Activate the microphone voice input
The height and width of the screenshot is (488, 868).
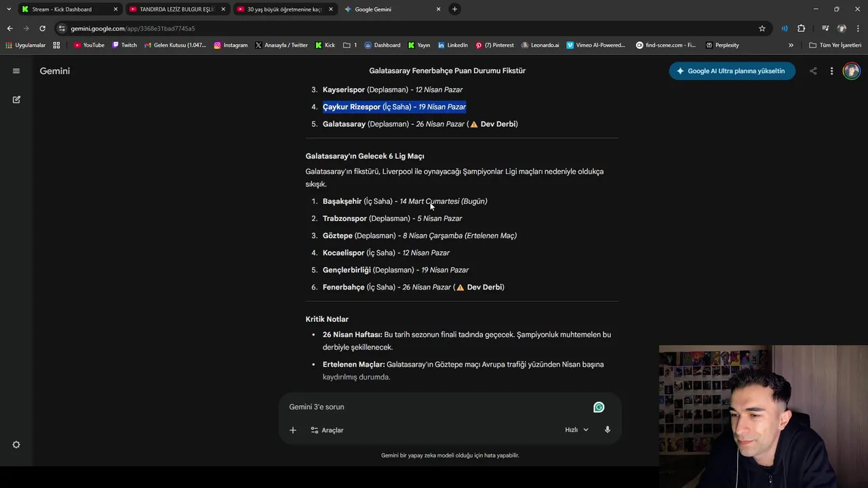[x=607, y=430]
